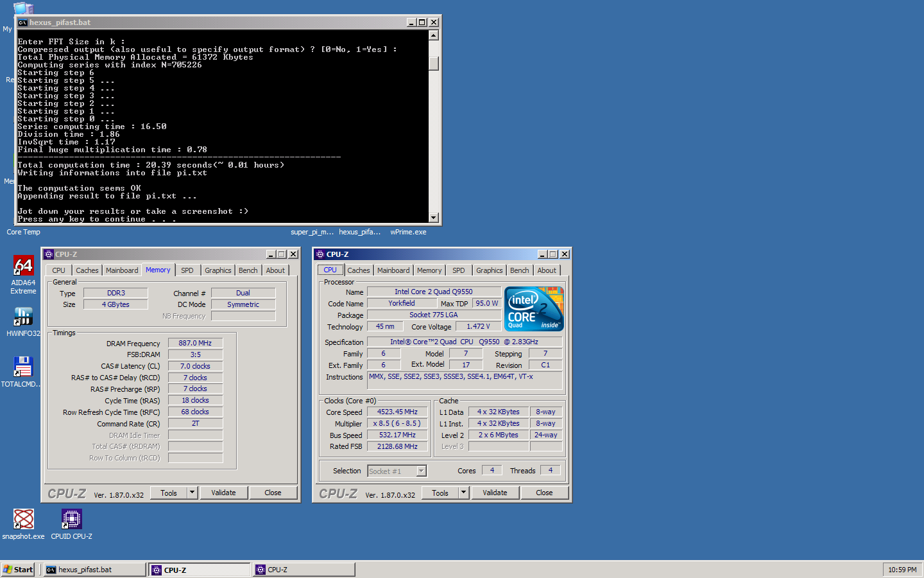Click Close button in right CPU-Z window
This screenshot has width=924, height=578.
click(544, 493)
